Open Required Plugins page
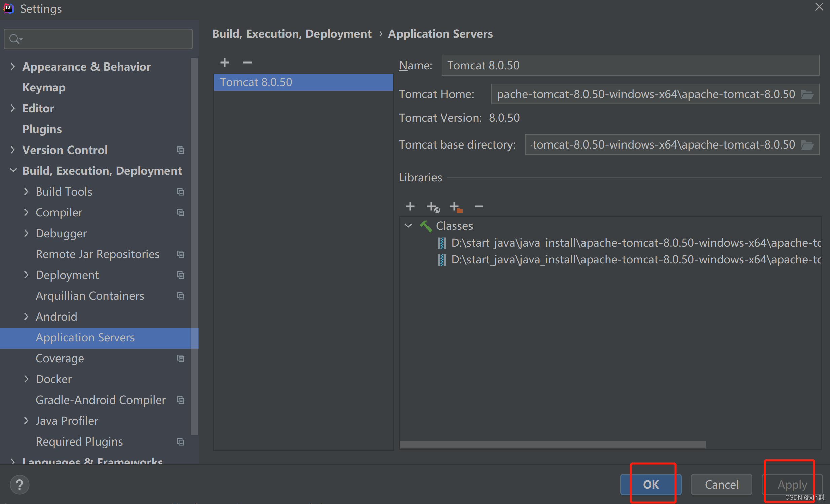Image resolution: width=830 pixels, height=504 pixels. pyautogui.click(x=79, y=442)
